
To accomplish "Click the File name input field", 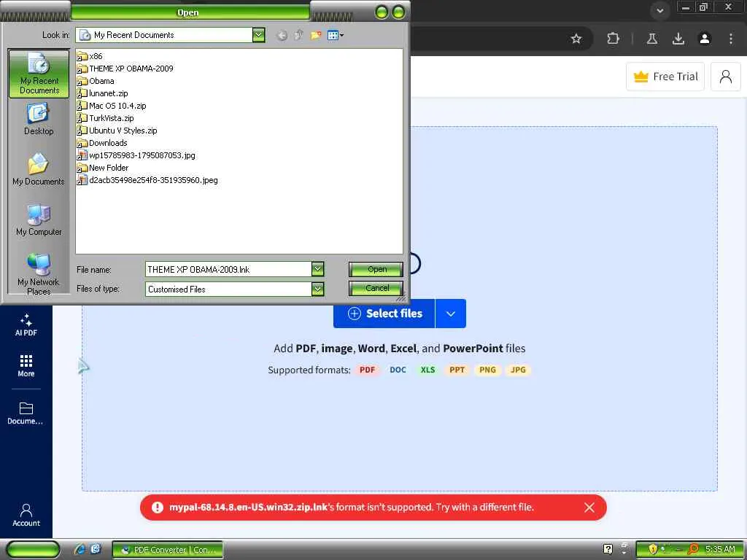I will point(228,269).
